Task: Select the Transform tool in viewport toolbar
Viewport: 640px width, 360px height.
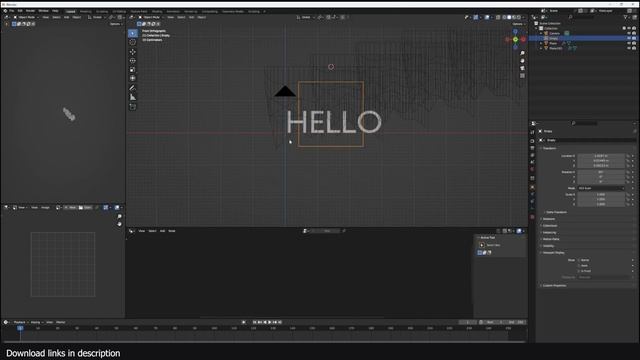Action: click(133, 78)
